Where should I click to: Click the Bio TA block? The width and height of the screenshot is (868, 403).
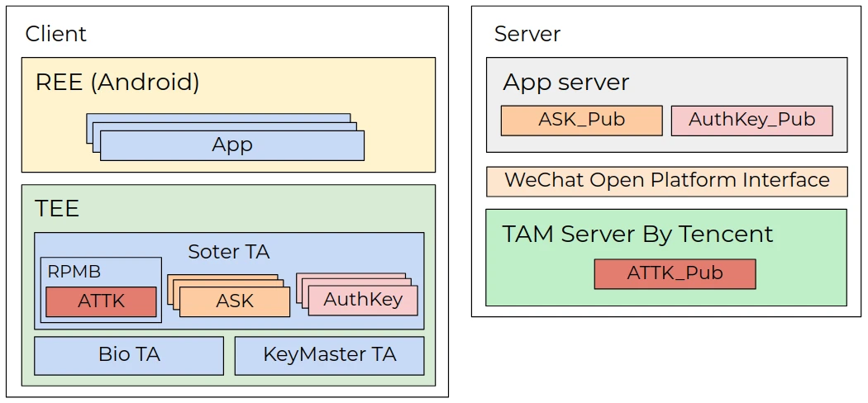click(129, 355)
